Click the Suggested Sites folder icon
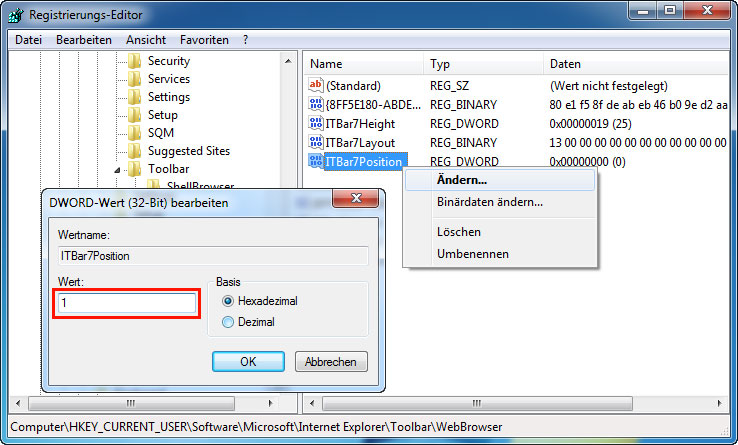This screenshot has width=738, height=445. point(135,151)
